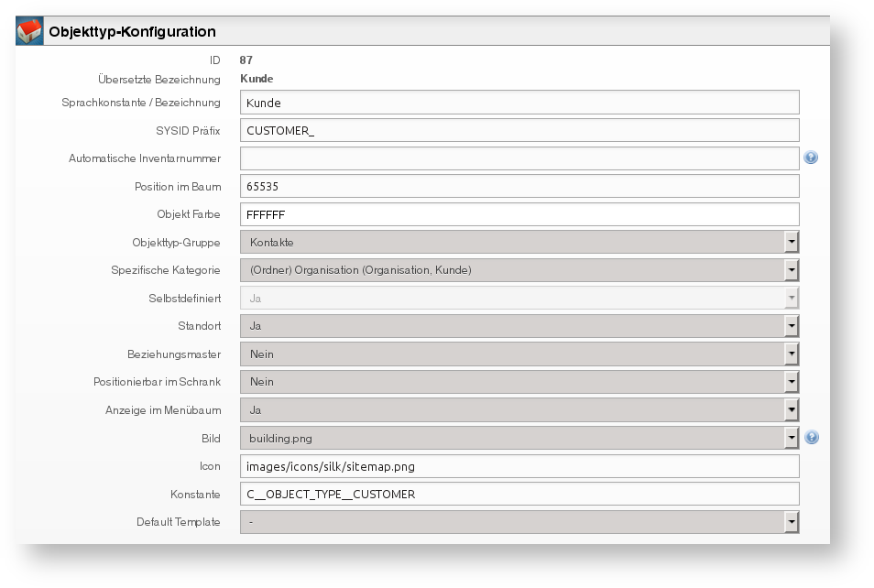Click the Position im Baum field

[x=519, y=186]
